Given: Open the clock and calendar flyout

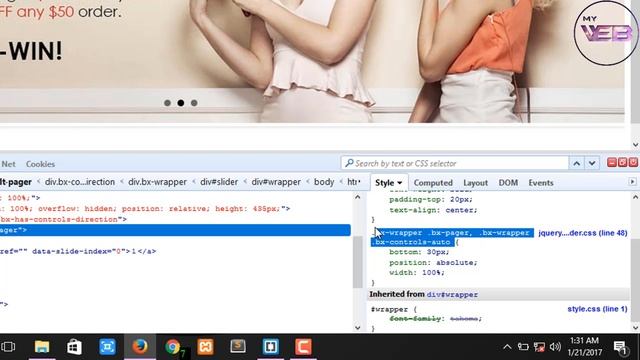Looking at the screenshot, I should pyautogui.click(x=584, y=346).
